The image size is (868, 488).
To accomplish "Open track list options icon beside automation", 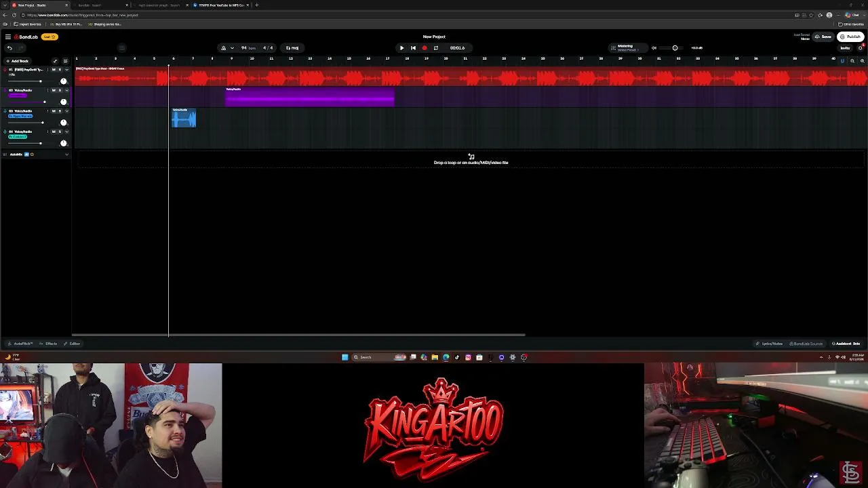I will coord(65,61).
